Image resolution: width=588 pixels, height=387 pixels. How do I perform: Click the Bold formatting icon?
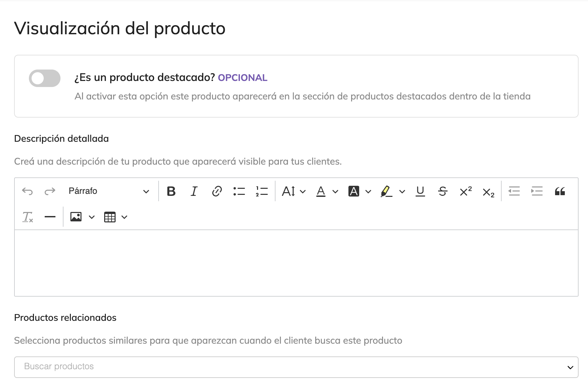tap(171, 191)
